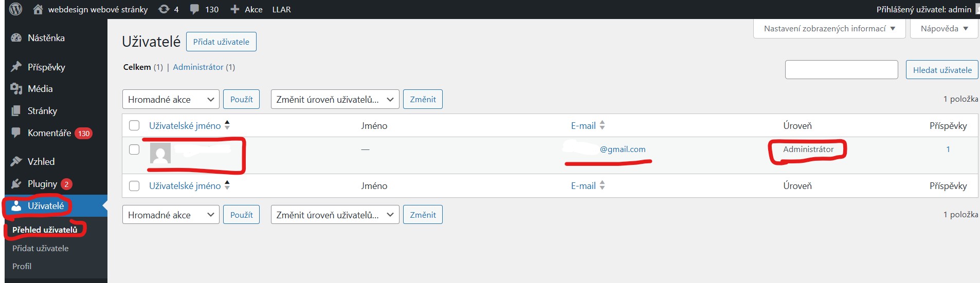
Task: Open Komentáře in the sidebar menu
Action: click(49, 133)
